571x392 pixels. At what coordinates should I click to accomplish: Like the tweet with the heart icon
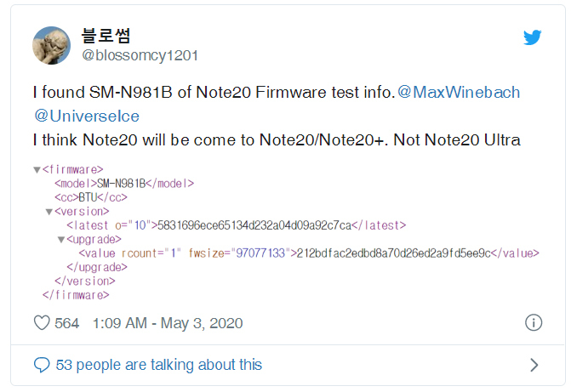[x=42, y=323]
